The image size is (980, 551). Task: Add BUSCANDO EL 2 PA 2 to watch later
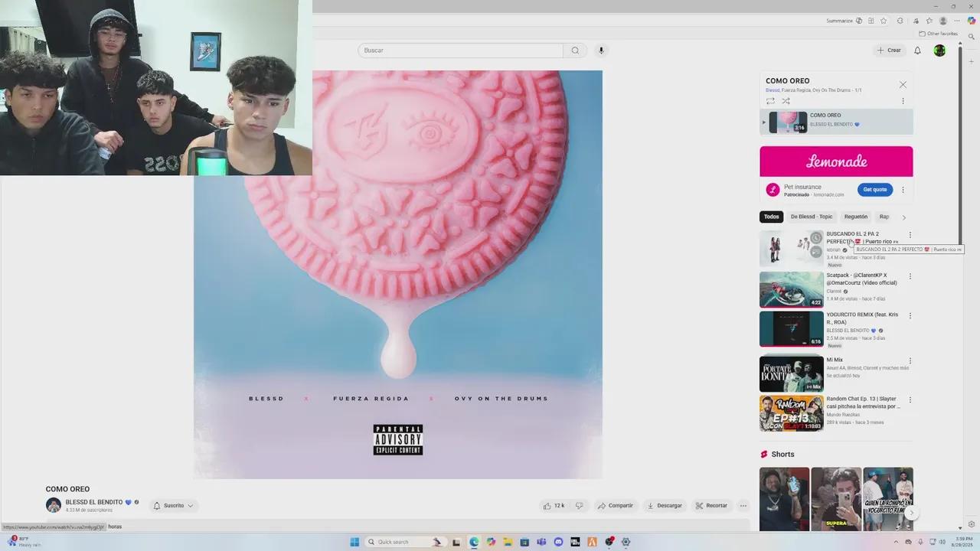pyautogui.click(x=816, y=238)
